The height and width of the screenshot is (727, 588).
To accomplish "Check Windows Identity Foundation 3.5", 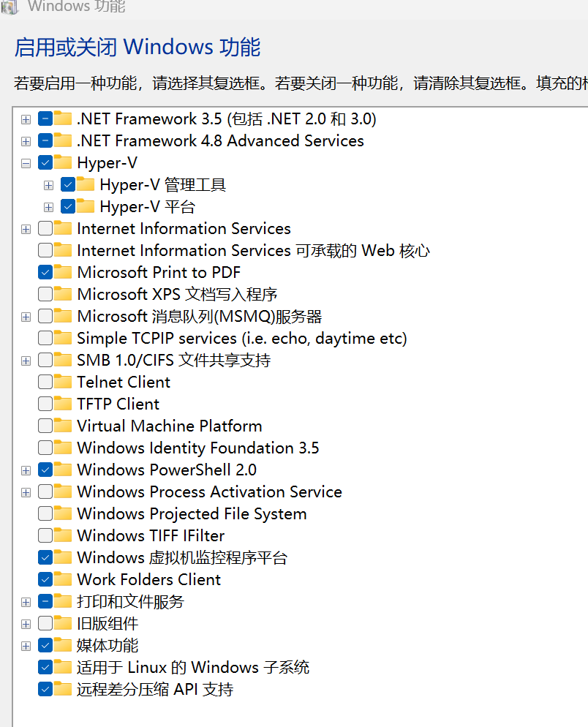I will 45,448.
